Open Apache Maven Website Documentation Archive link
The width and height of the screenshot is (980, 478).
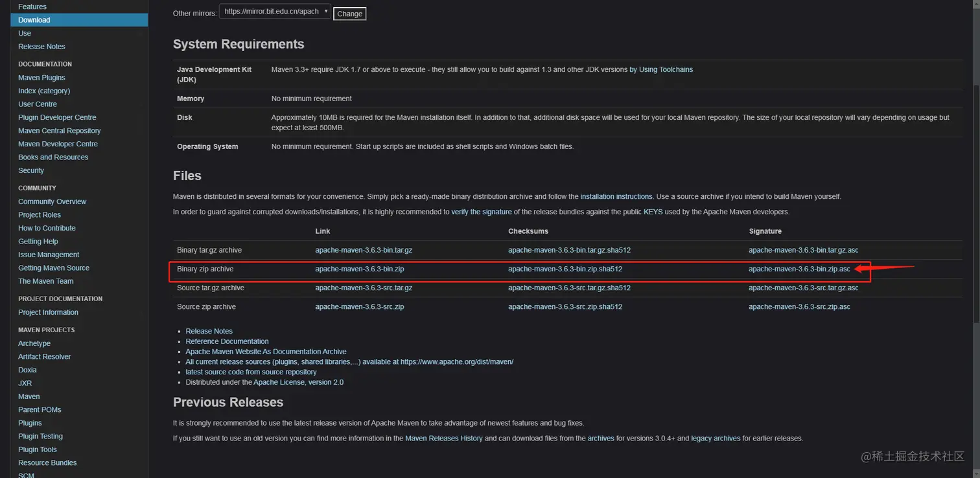[x=266, y=352]
